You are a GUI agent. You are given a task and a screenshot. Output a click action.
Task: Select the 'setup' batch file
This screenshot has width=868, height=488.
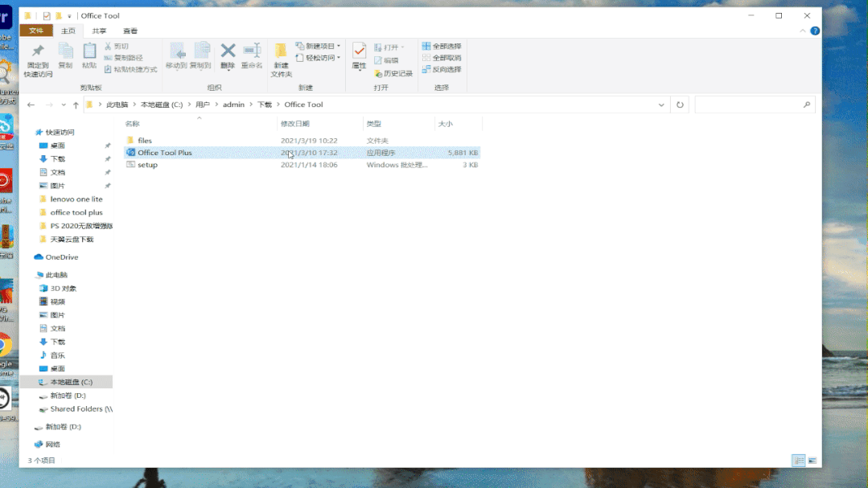coord(302,165)
